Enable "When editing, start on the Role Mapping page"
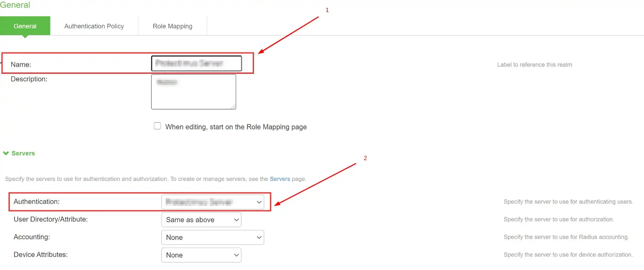The height and width of the screenshot is (270, 644). point(157,125)
